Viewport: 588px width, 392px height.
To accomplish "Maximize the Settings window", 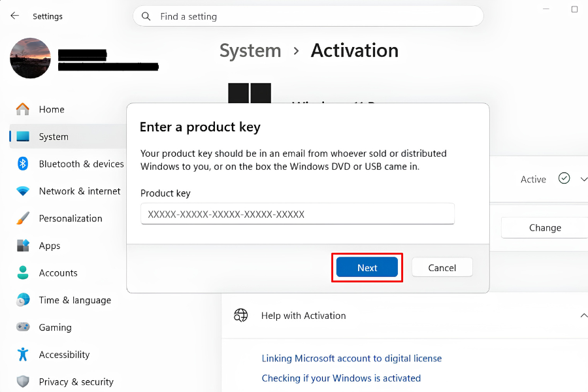I will 574,9.
